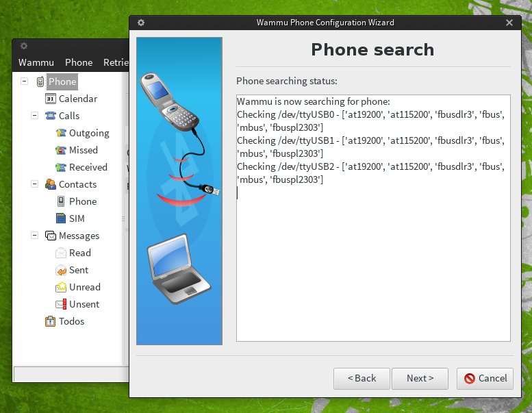Collapse the Messages tree branch
Viewport: 532px width, 413px height.
34,236
